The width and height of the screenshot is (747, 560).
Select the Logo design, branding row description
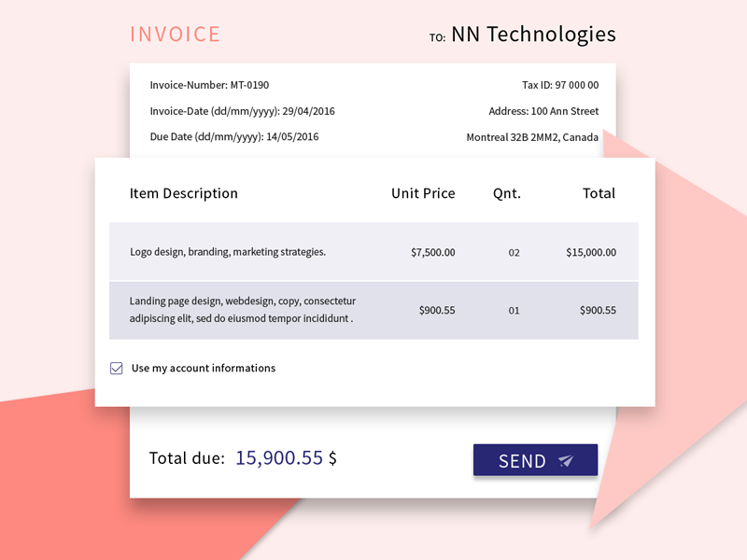tap(228, 252)
